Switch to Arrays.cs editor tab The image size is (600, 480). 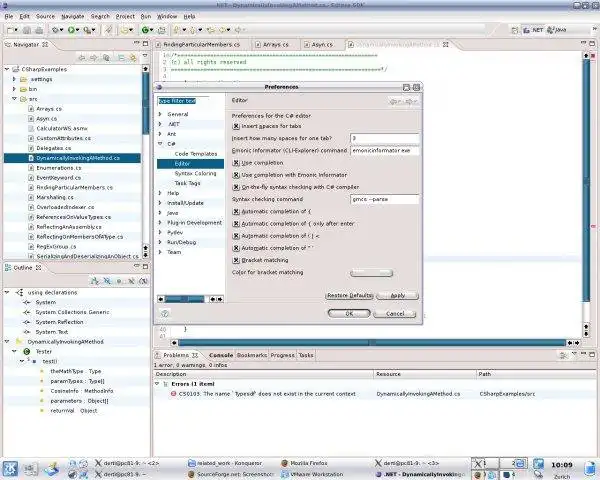pos(276,45)
